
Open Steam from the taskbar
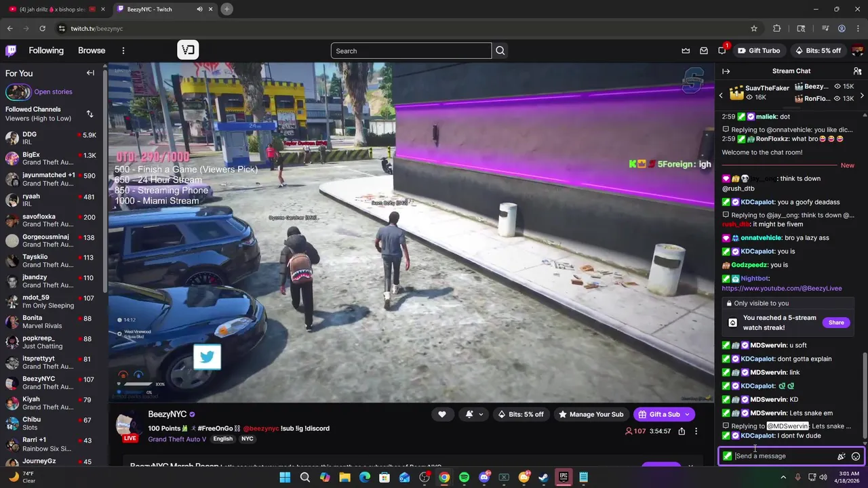[x=543, y=477]
